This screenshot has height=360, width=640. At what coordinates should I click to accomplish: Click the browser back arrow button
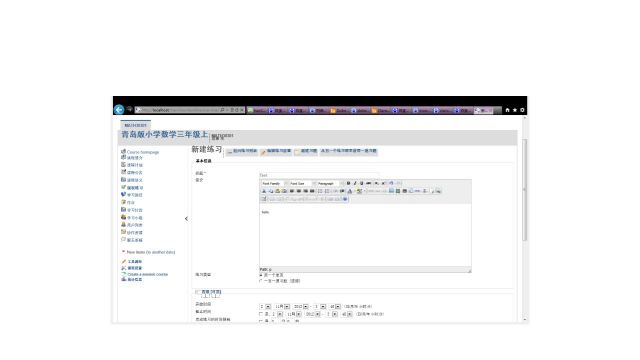click(119, 109)
